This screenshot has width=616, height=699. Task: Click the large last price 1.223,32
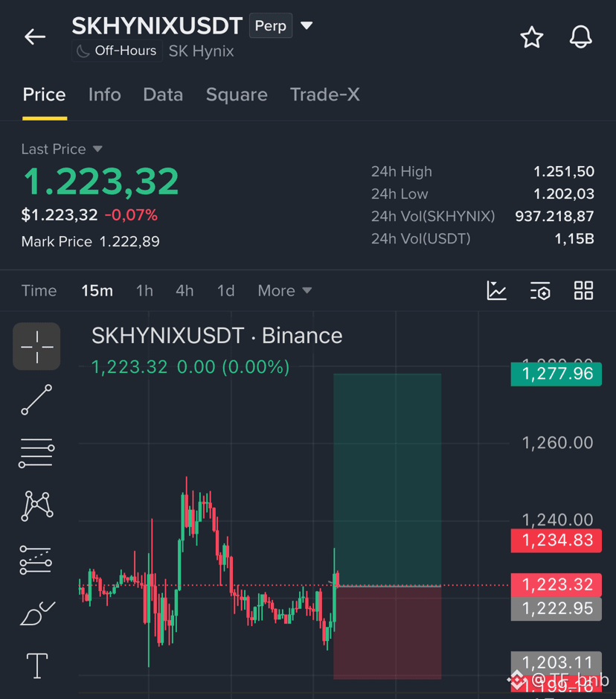coord(100,182)
